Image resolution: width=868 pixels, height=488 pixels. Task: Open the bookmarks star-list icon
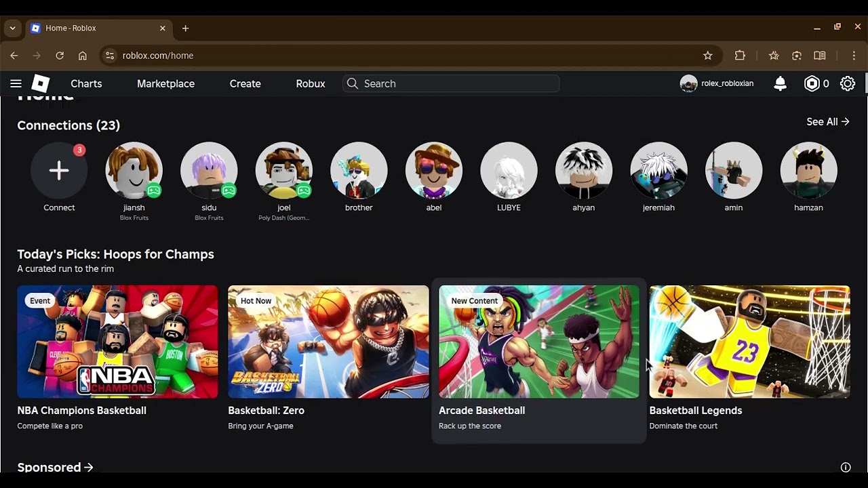coord(774,56)
